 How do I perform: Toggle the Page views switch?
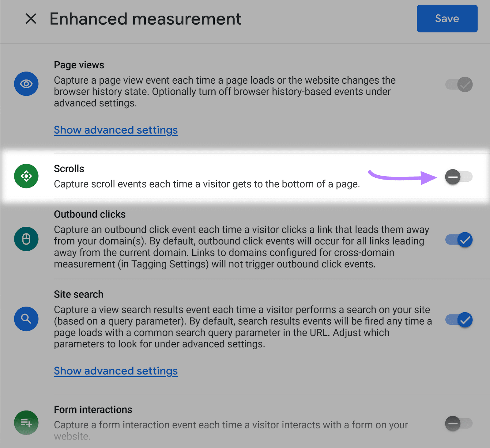pos(458,85)
